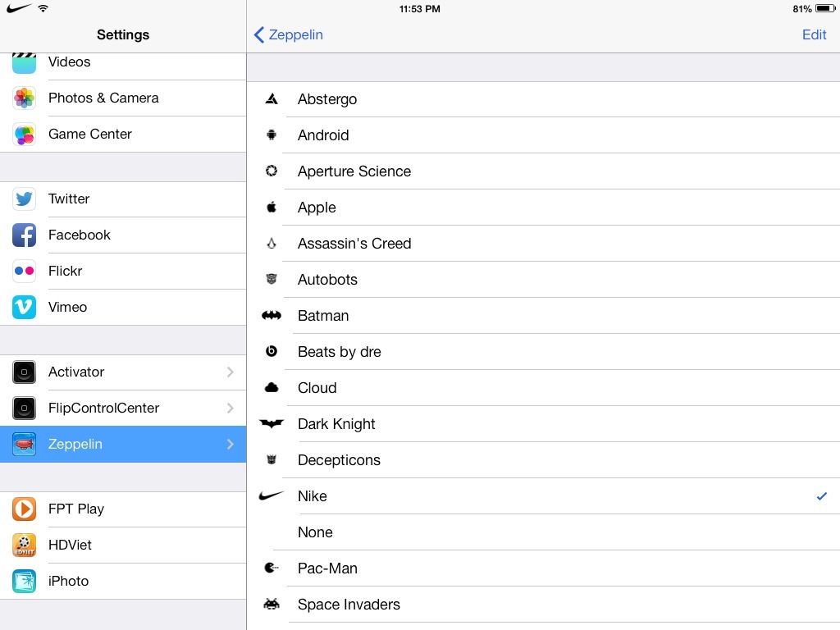Click the Zeppelin airship icon
The image size is (840, 630).
click(24, 444)
